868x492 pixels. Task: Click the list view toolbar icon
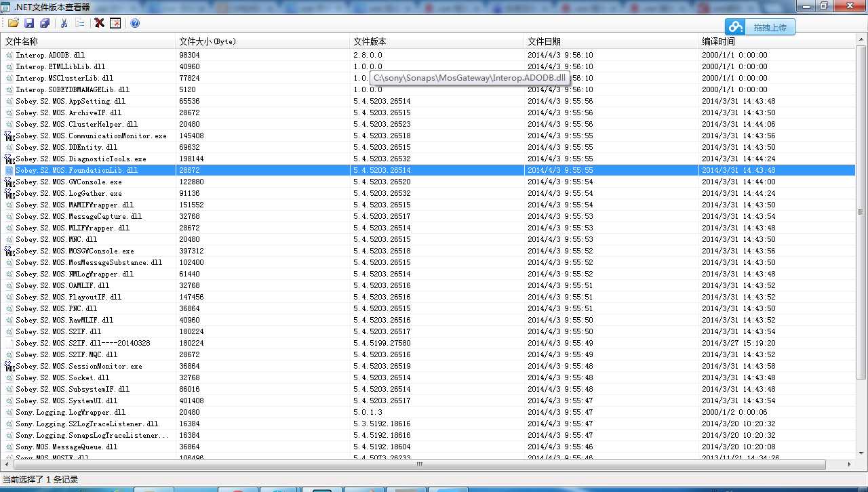pyautogui.click(x=80, y=23)
